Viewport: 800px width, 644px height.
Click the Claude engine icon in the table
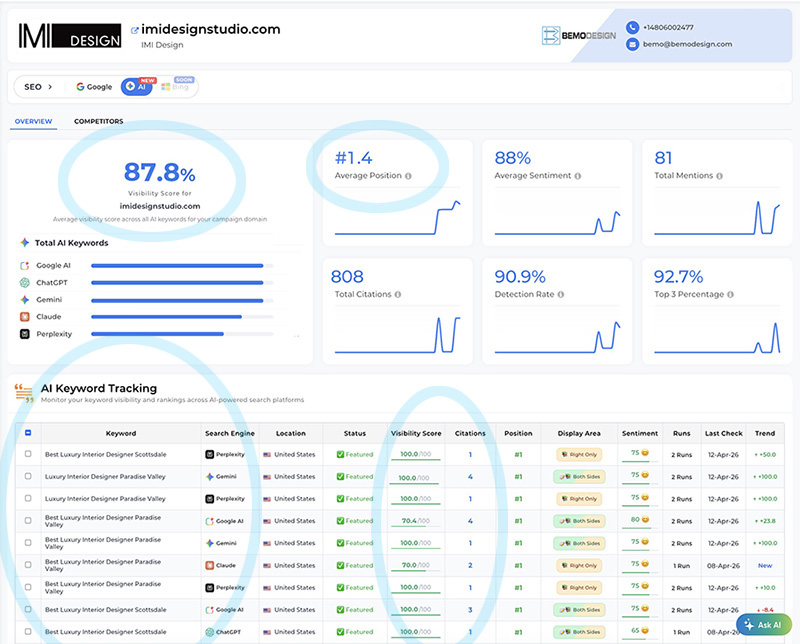click(x=209, y=565)
